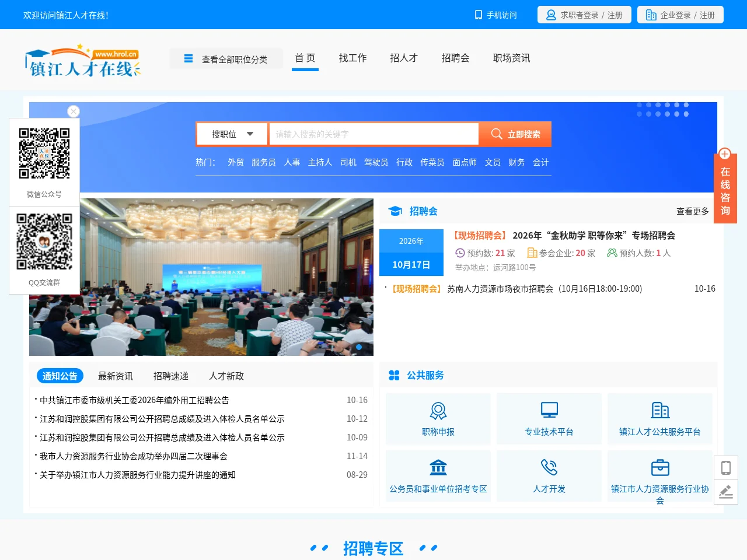Open the mobile access link
Image resolution: width=747 pixels, height=560 pixels.
(x=496, y=15)
